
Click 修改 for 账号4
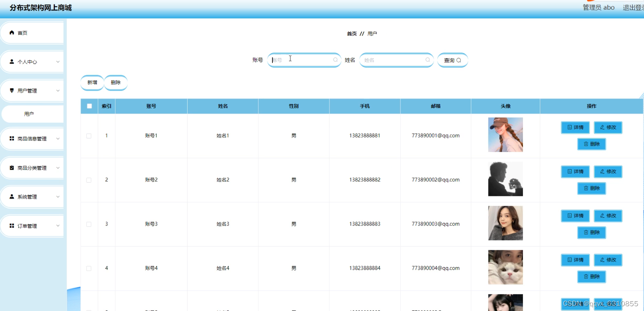[608, 260]
